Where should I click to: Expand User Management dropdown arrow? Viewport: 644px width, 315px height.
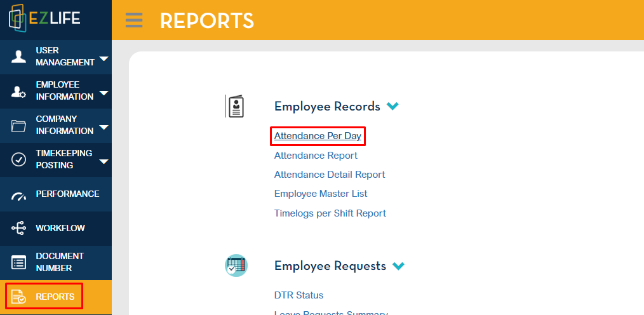click(104, 58)
